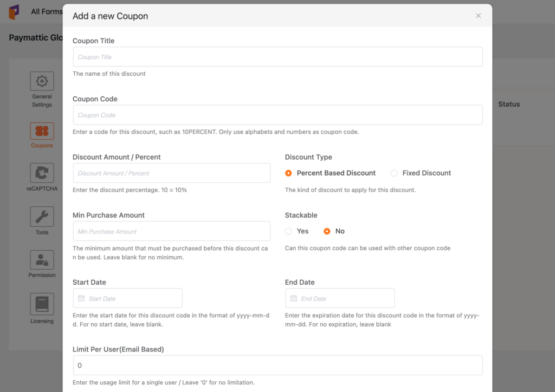Click 'The name of this discount' hint
The width and height of the screenshot is (555, 392).
109,74
